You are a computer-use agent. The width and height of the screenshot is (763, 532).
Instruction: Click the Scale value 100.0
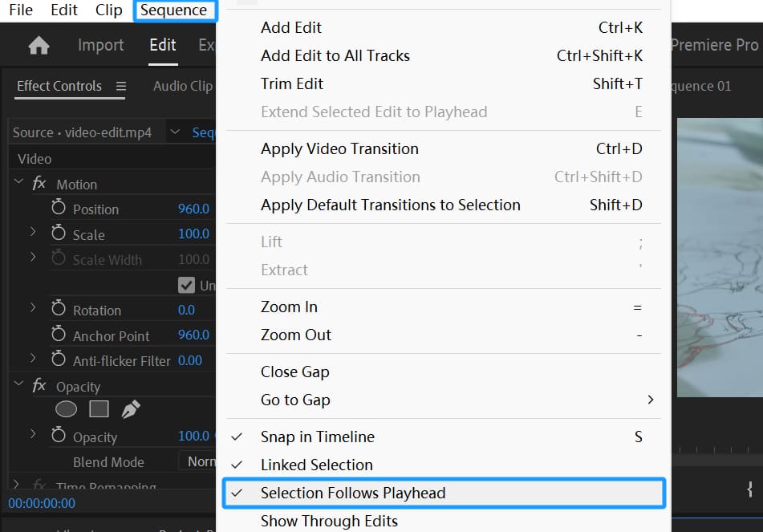tap(193, 234)
